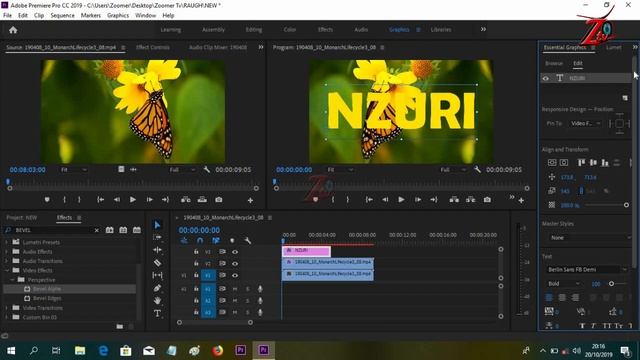Viewport: 640px width, 360px height.
Task: Create new custom bin in Effects panel
Action: 120,326
